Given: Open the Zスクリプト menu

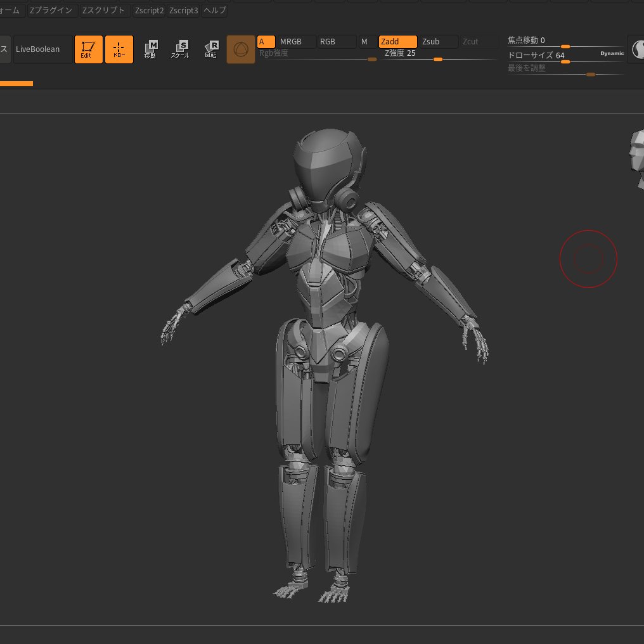Looking at the screenshot, I should 105,11.
